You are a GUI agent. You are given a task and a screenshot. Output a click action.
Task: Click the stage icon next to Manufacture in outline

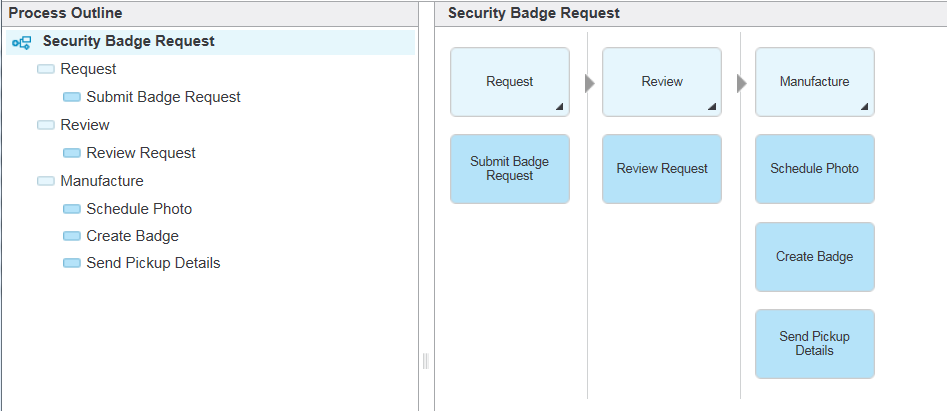point(46,181)
